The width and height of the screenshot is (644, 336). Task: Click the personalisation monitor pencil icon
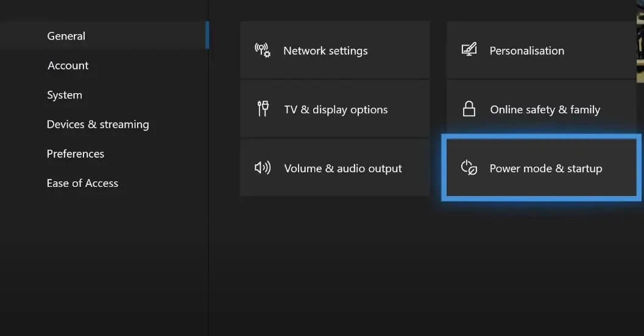coord(469,50)
